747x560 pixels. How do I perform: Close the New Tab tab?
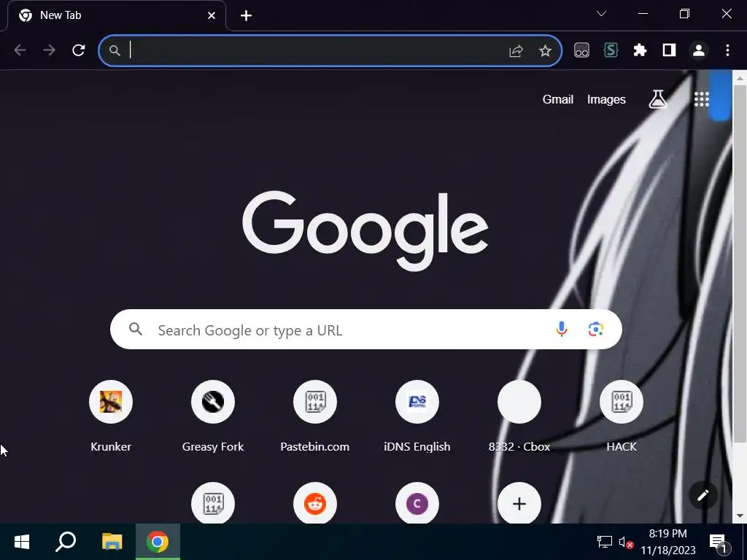coord(212,16)
